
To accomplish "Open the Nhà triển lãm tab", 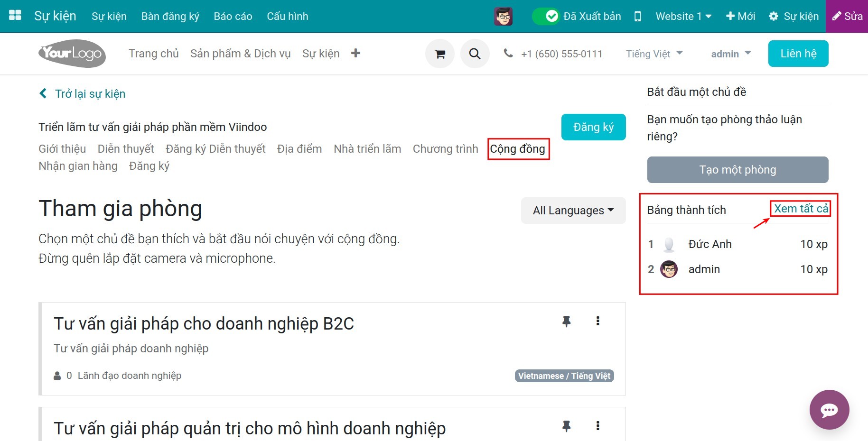I will pyautogui.click(x=367, y=149).
